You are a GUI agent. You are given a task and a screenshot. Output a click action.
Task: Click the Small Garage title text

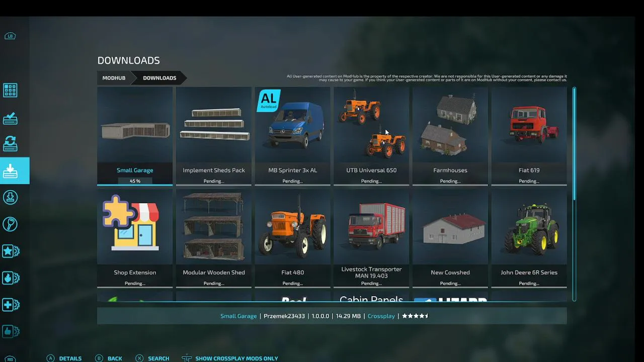(x=135, y=170)
